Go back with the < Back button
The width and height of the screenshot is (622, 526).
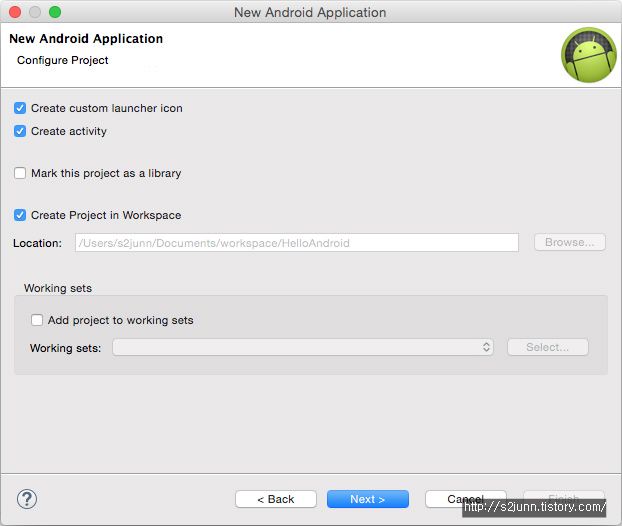tap(276, 499)
